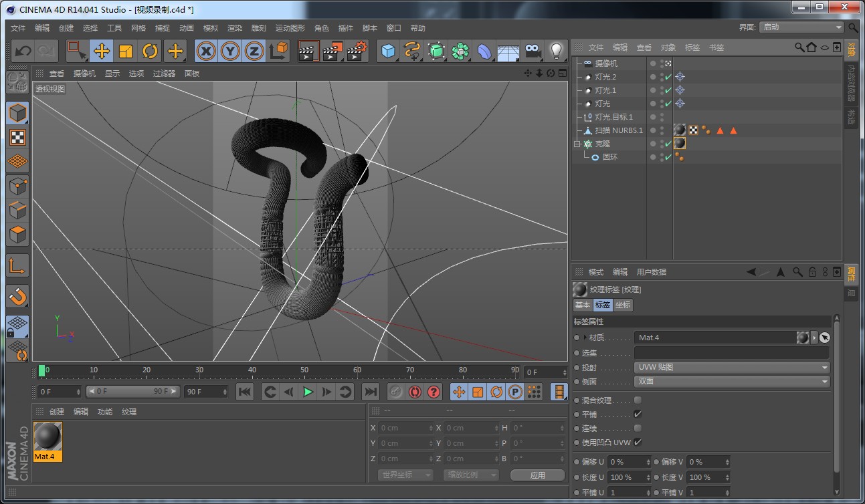Open the array modeling objects icon
The height and width of the screenshot is (504, 865).
coord(460,51)
